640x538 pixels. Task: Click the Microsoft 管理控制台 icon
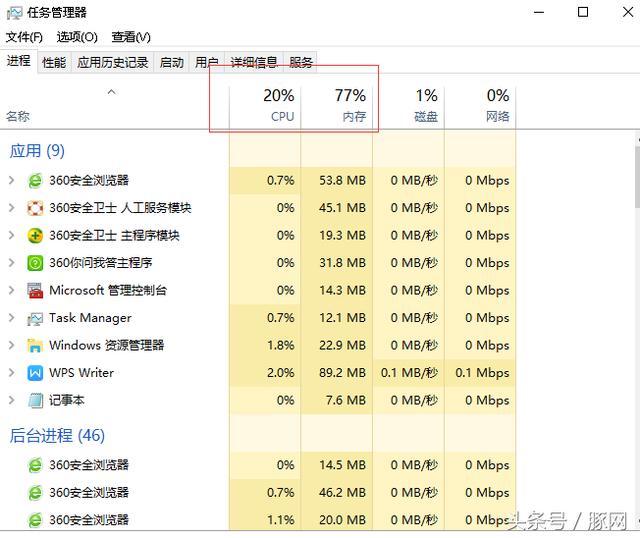(36, 291)
